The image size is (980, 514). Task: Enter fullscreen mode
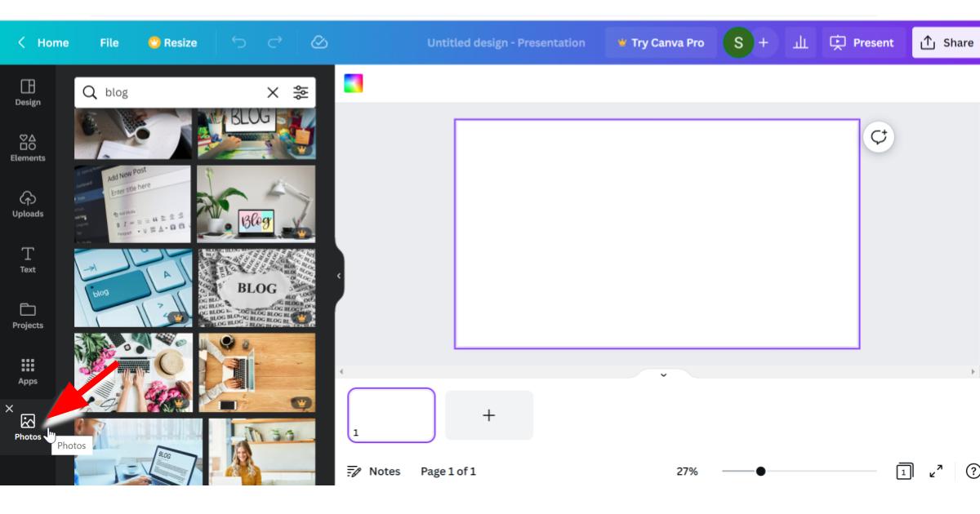coord(937,471)
